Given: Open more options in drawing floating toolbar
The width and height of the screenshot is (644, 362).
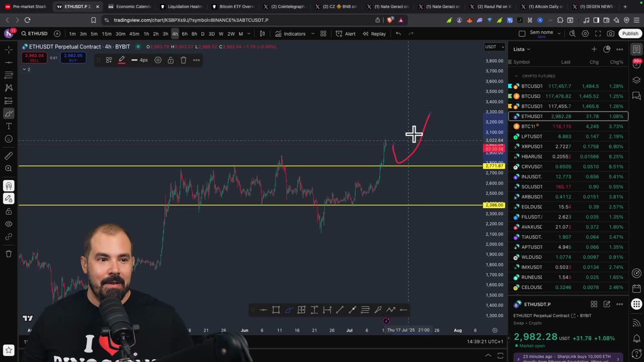Looking at the screenshot, I should coord(196,60).
